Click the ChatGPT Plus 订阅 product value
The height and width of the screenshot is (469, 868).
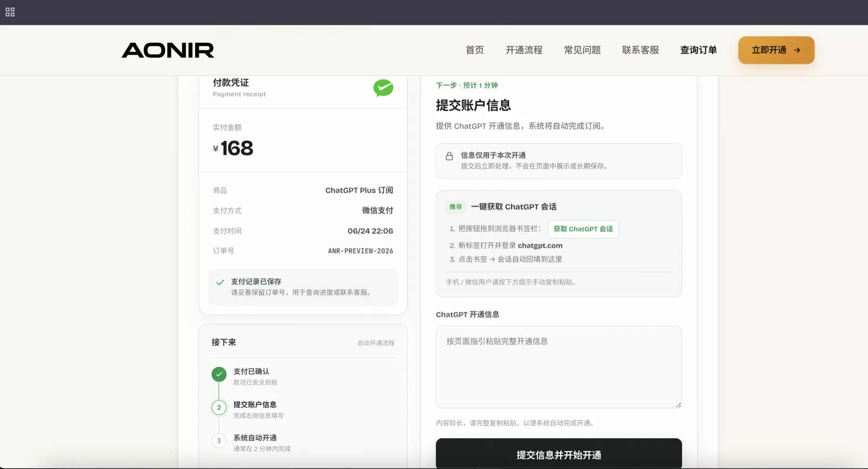tap(359, 191)
